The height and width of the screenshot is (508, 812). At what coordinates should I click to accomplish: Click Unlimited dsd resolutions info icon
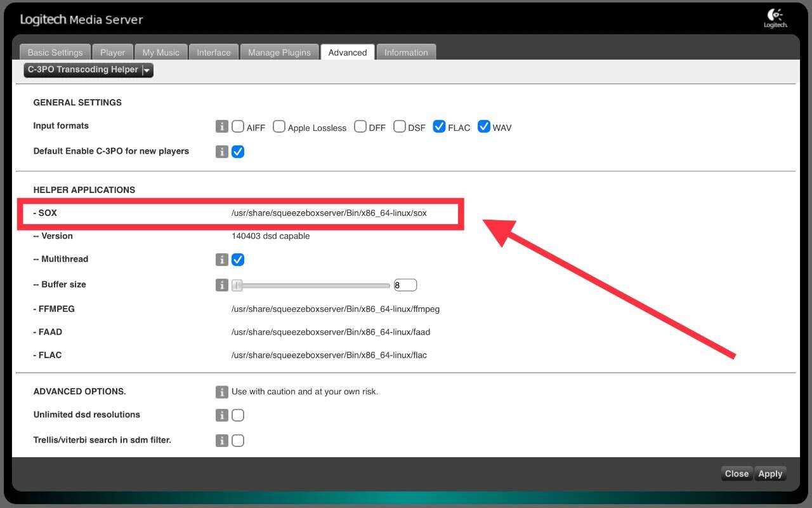(221, 415)
